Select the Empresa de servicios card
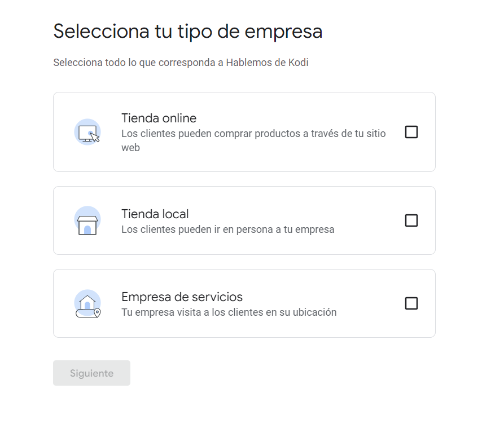This screenshot has width=504, height=424. (244, 303)
